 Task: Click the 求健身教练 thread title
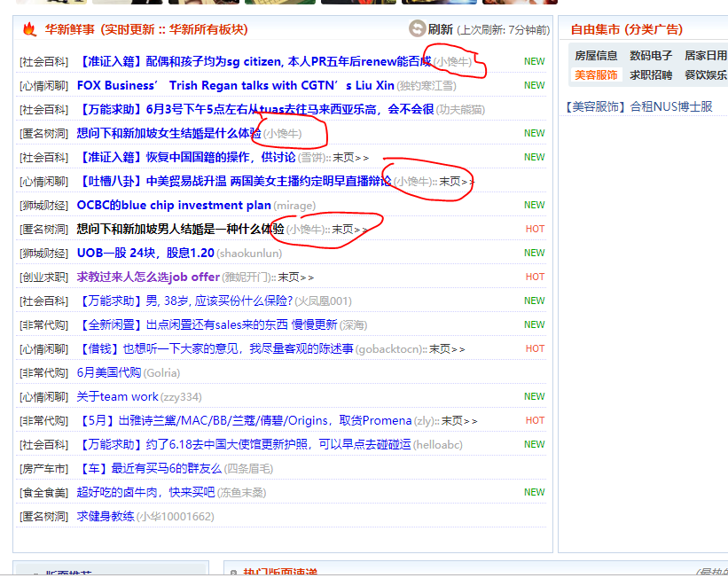point(106,516)
